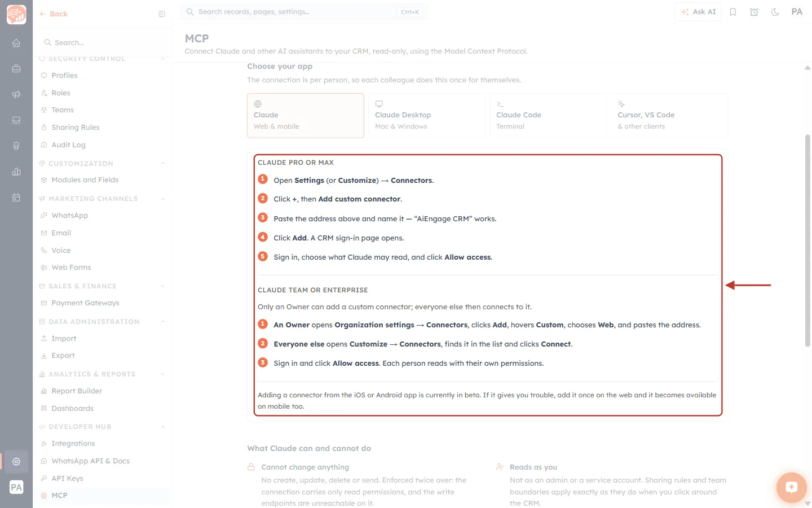
Task: Open the PA profile menu top right
Action: (x=797, y=12)
